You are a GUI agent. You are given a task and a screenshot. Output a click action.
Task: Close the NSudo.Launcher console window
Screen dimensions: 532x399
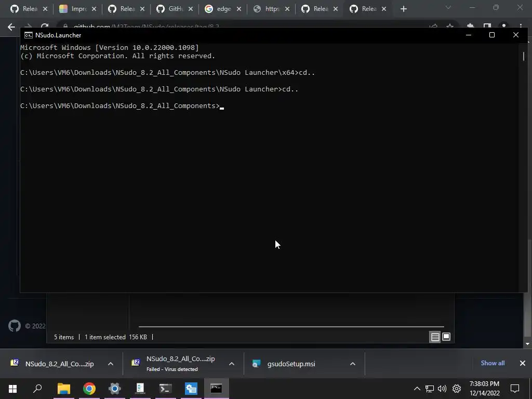click(516, 35)
